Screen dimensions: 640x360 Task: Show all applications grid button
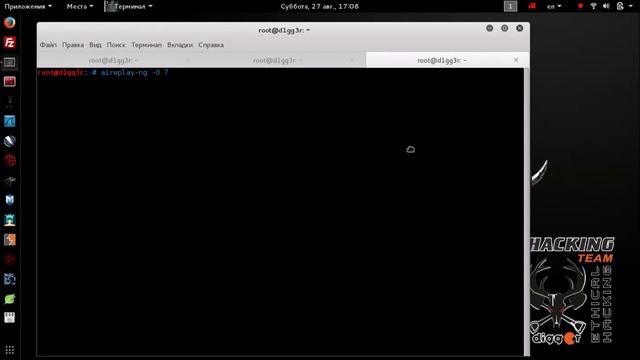(x=9, y=350)
